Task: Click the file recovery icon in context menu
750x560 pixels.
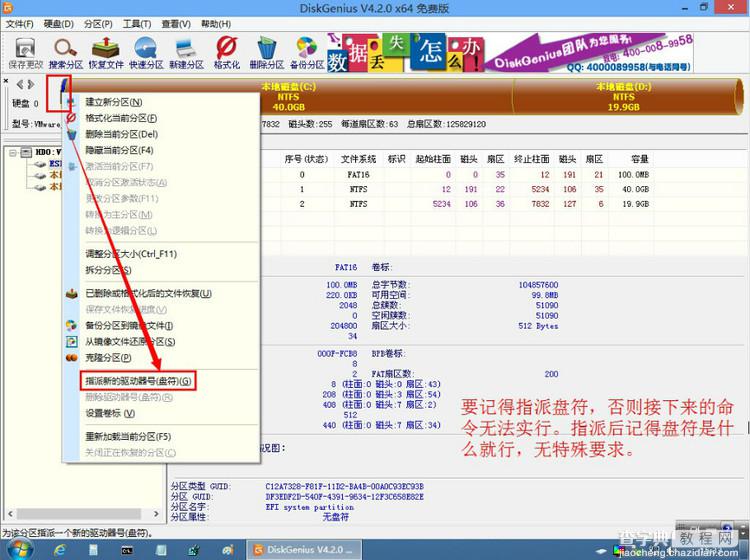Action: point(71,294)
